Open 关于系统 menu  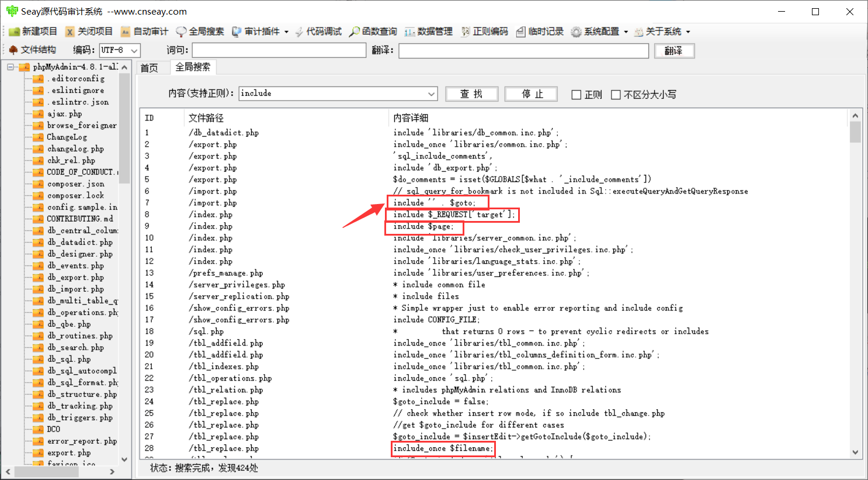click(657, 32)
